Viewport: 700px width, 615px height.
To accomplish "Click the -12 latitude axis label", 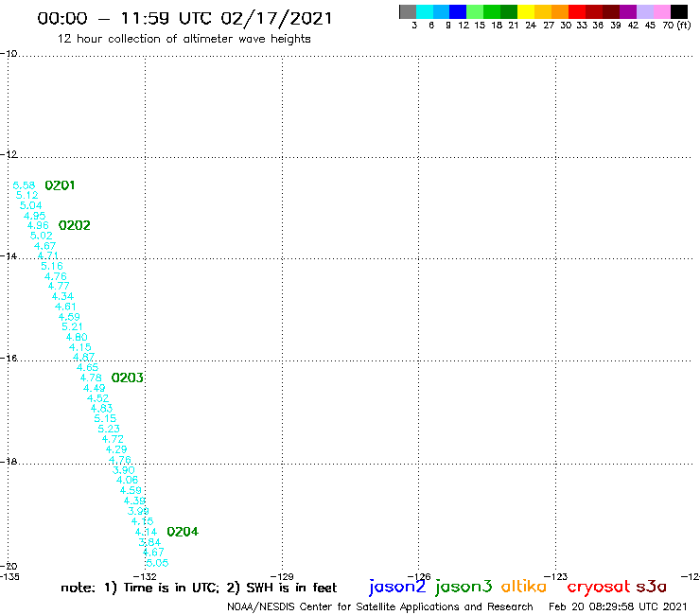I will [x=9, y=154].
